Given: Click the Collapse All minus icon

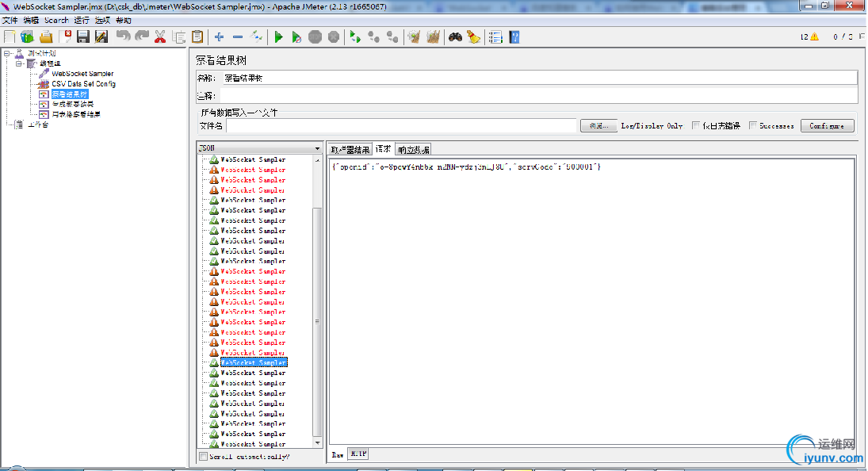Looking at the screenshot, I should pyautogui.click(x=238, y=37).
